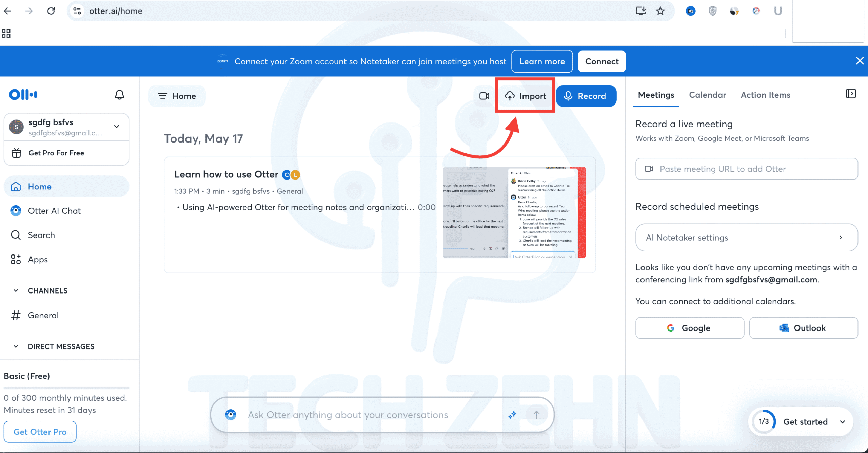Click Ask Otter anything input field
This screenshot has height=453, width=868.
(x=348, y=415)
